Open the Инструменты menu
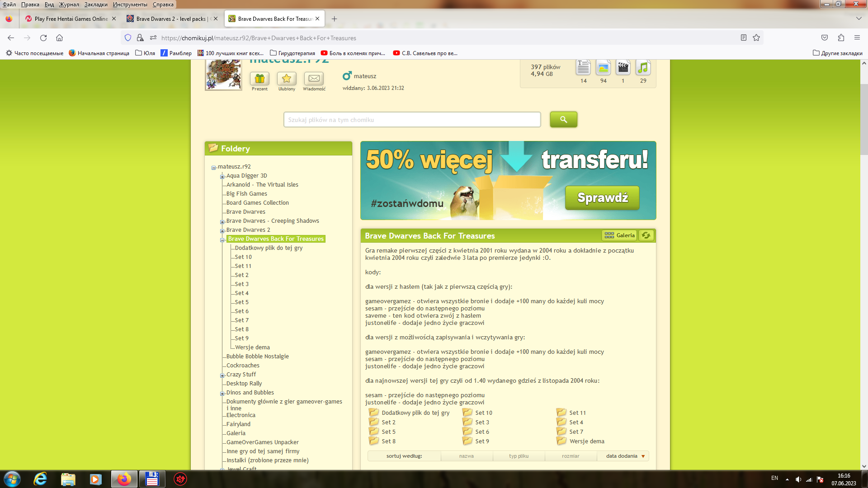 tap(130, 5)
